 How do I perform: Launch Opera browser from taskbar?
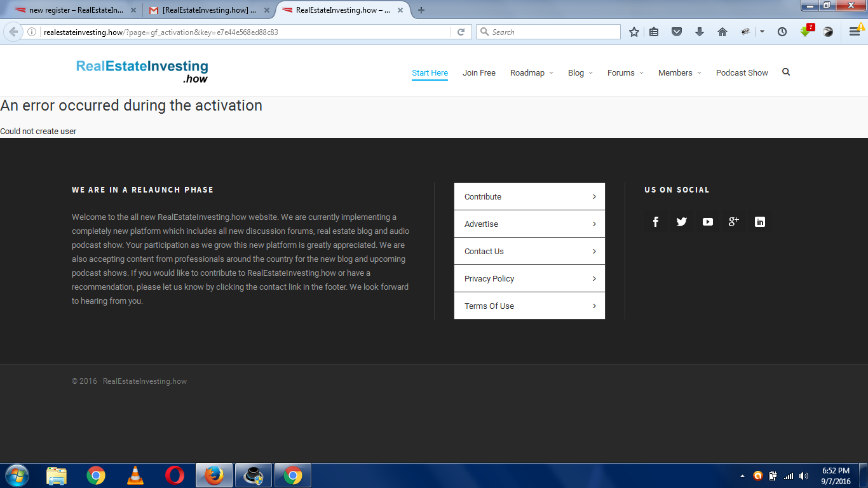click(x=175, y=475)
